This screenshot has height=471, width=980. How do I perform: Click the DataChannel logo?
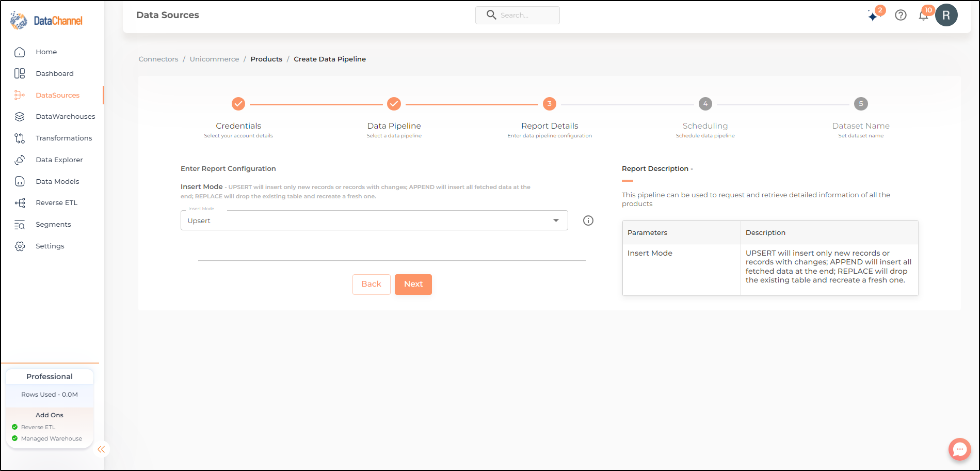pyautogui.click(x=46, y=21)
